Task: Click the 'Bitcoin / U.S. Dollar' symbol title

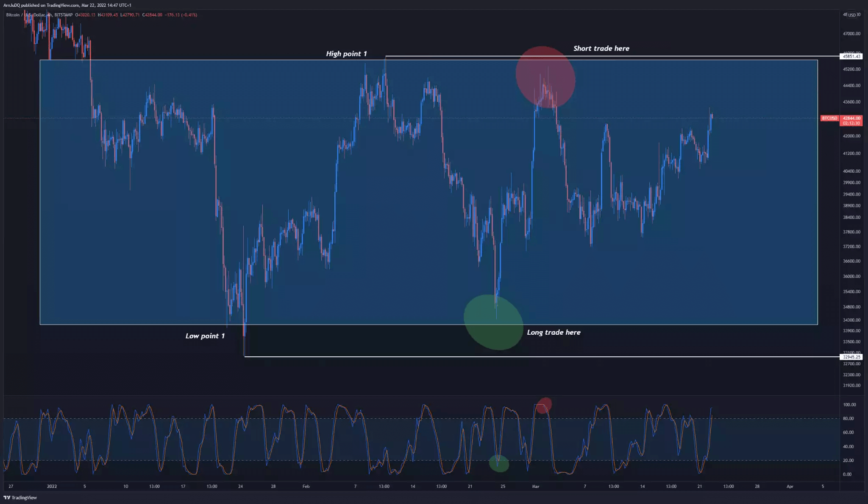Action: point(25,15)
